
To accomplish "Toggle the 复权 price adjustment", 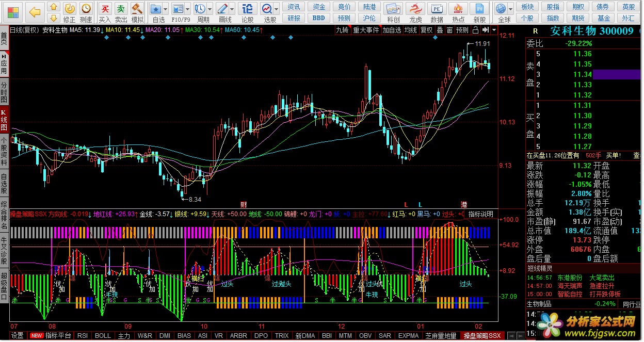I will pos(427,30).
